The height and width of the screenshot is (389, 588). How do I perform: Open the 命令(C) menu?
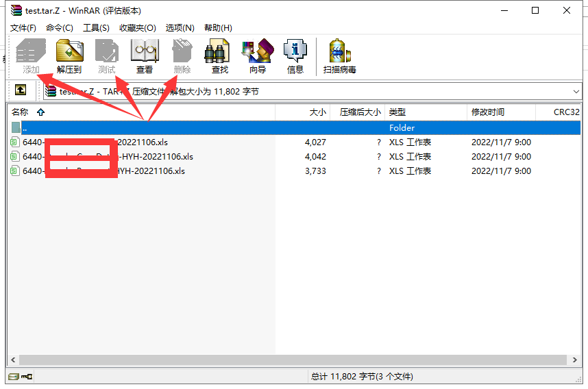pyautogui.click(x=59, y=27)
